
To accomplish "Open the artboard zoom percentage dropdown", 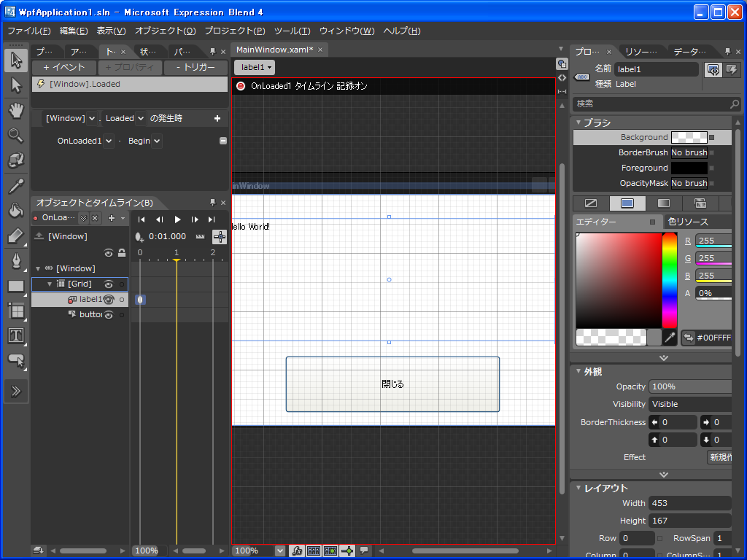I will pyautogui.click(x=280, y=551).
